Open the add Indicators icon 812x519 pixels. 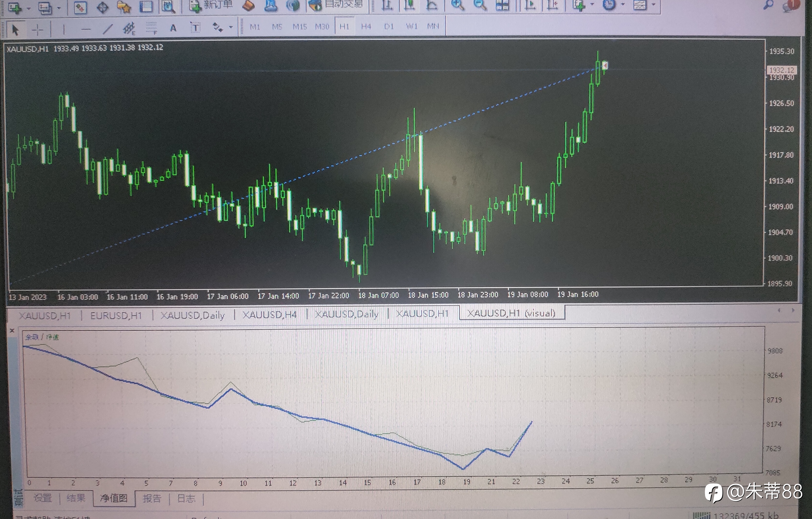[579, 5]
